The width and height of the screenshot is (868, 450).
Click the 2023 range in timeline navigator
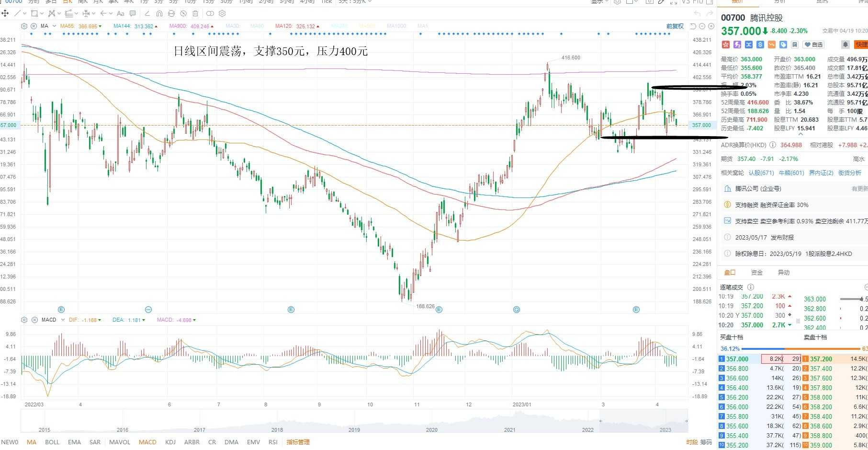[665, 429]
